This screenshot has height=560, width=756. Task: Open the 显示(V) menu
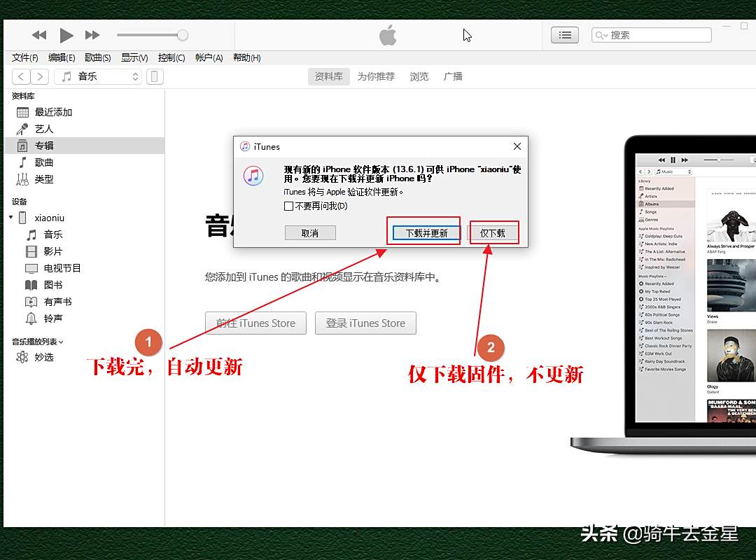coord(134,58)
